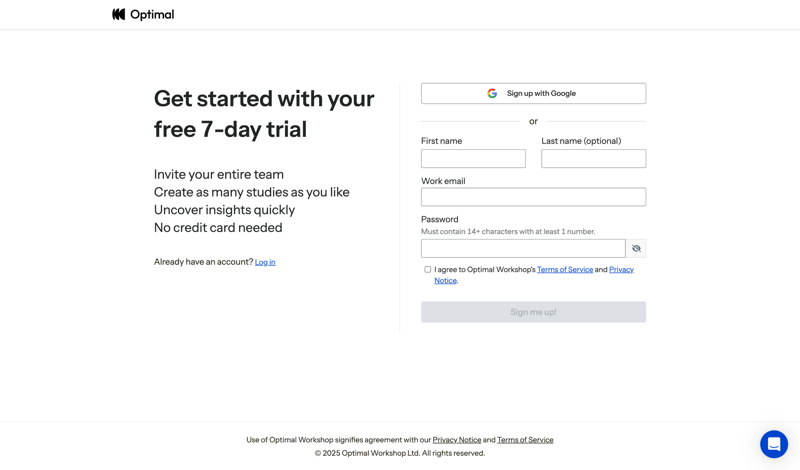
Task: Click the footer Terms of Service link
Action: 525,440
